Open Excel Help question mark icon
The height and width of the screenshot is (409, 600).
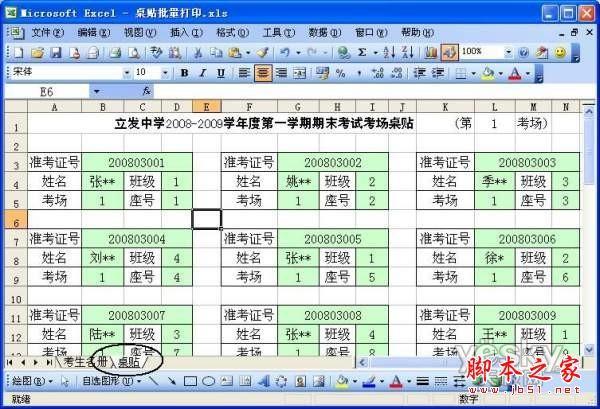pyautogui.click(x=523, y=53)
